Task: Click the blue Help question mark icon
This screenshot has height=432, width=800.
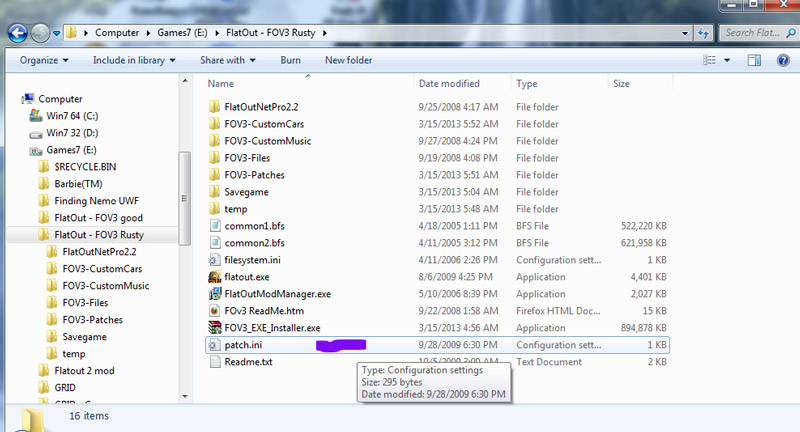Action: 783,60
